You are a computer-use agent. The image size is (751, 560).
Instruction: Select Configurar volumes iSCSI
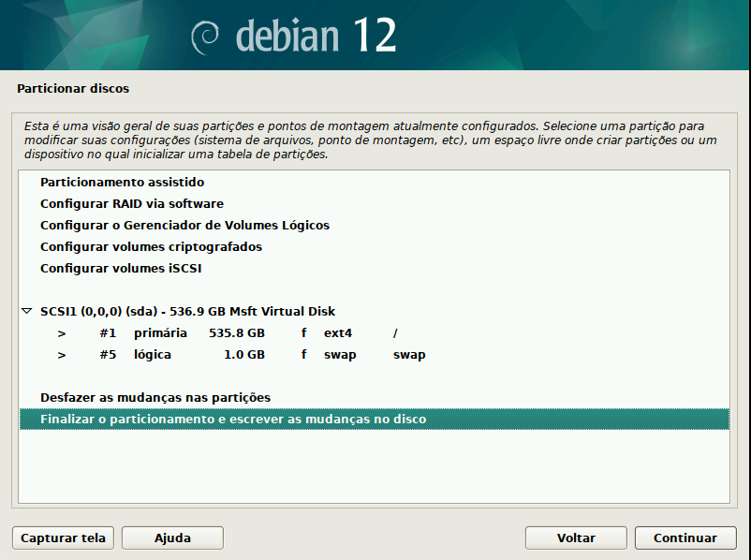pos(374,268)
